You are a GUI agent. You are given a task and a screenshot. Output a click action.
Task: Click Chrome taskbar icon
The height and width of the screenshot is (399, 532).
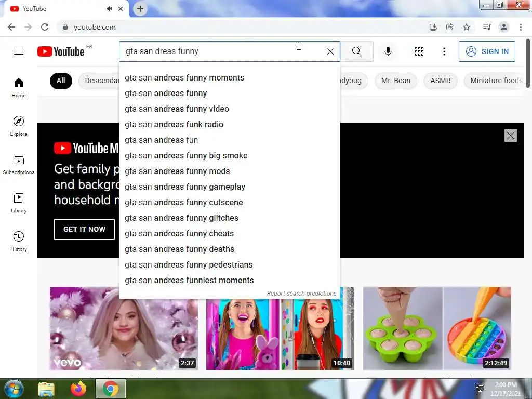pos(111,389)
